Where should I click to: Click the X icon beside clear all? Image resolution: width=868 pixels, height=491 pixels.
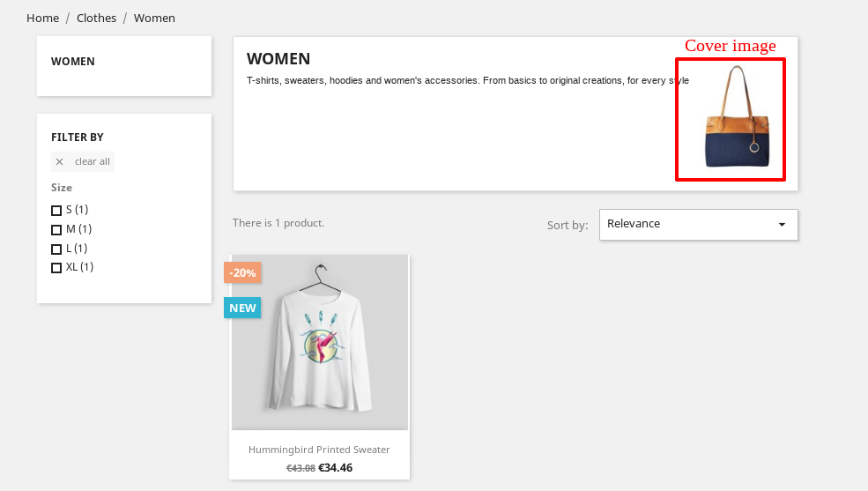(60, 161)
